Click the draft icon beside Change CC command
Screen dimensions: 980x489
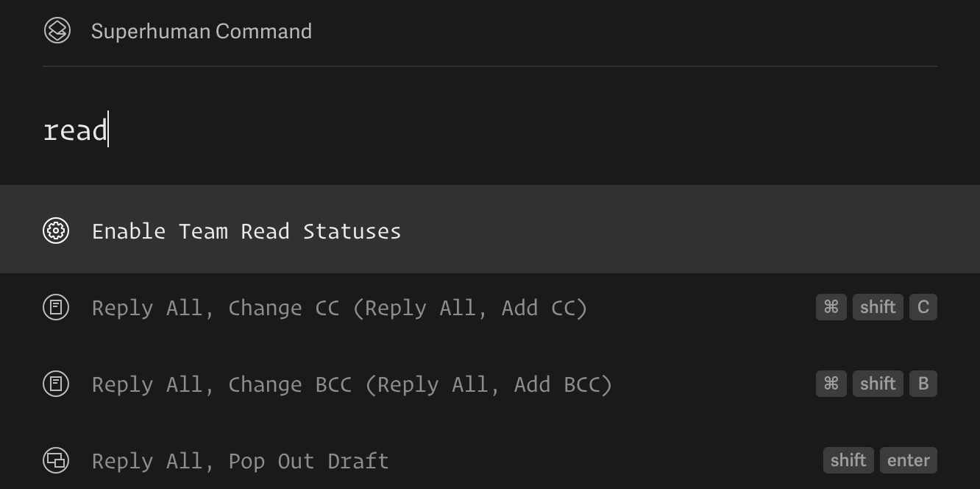click(56, 307)
